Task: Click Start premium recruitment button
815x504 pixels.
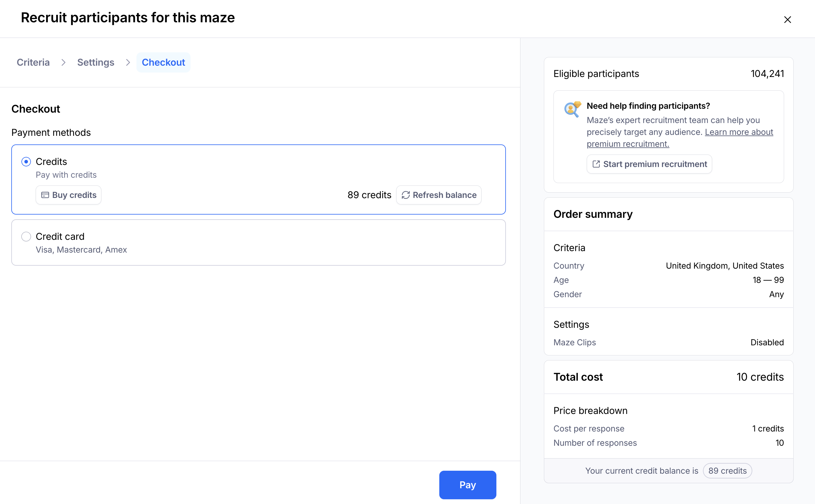Action: point(649,164)
